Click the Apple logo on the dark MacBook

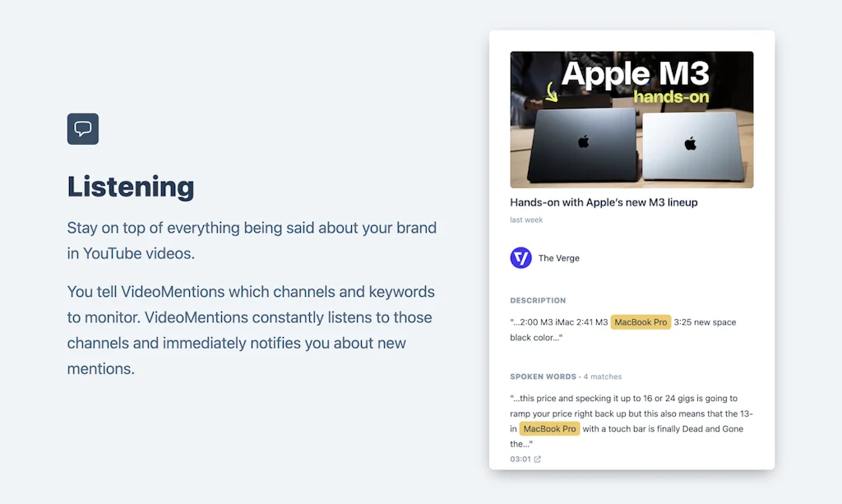(584, 141)
